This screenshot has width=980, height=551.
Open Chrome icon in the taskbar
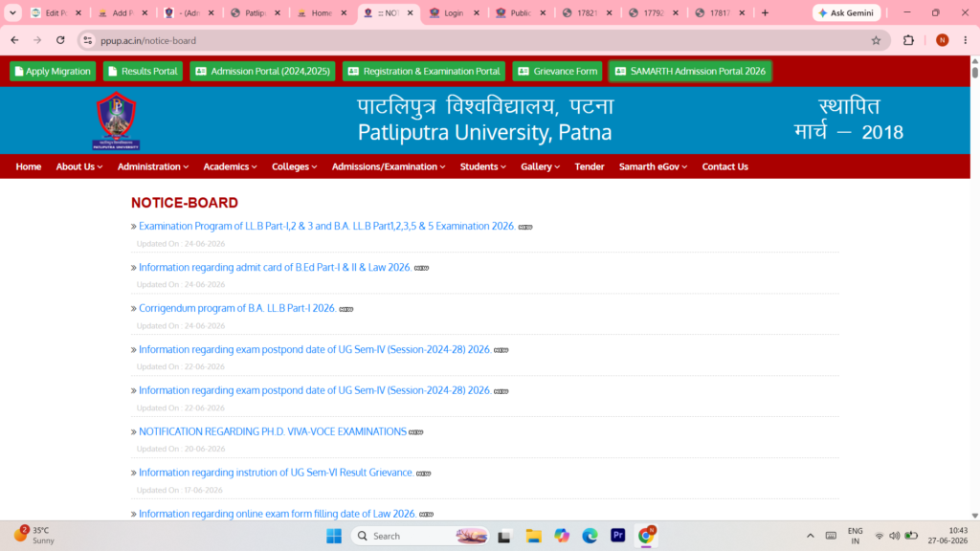pos(646,536)
